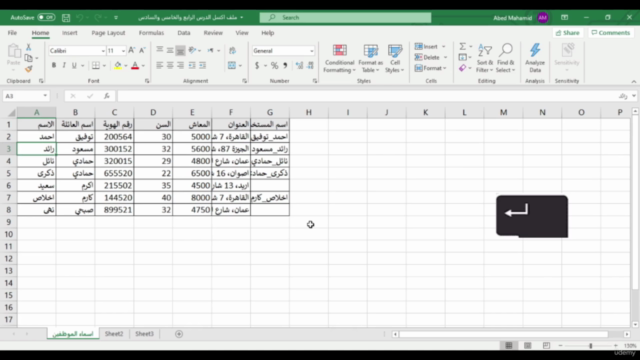The width and height of the screenshot is (640, 360).
Task: Click the Insert Function fx icon
Action: [107, 96]
